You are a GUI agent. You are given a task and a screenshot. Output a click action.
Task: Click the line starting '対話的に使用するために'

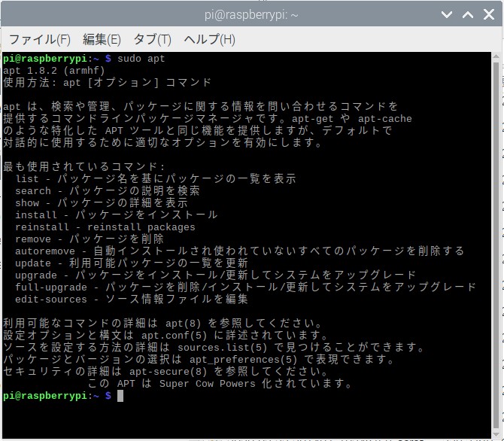(x=162, y=143)
